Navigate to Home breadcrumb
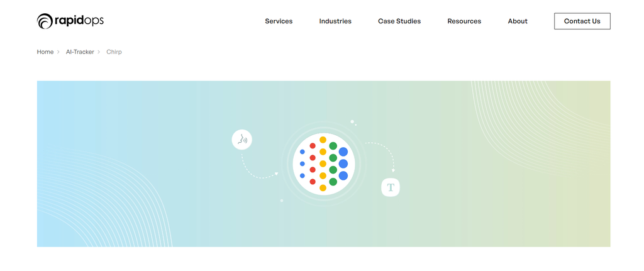The image size is (644, 271). point(45,52)
